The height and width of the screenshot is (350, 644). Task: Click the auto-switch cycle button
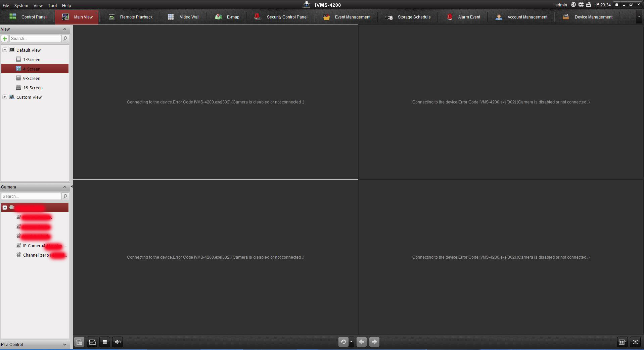pos(343,342)
